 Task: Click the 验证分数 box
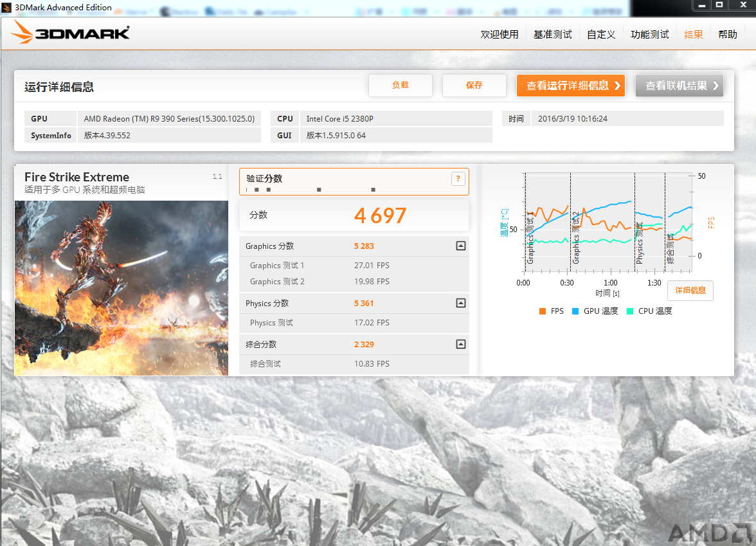point(354,182)
